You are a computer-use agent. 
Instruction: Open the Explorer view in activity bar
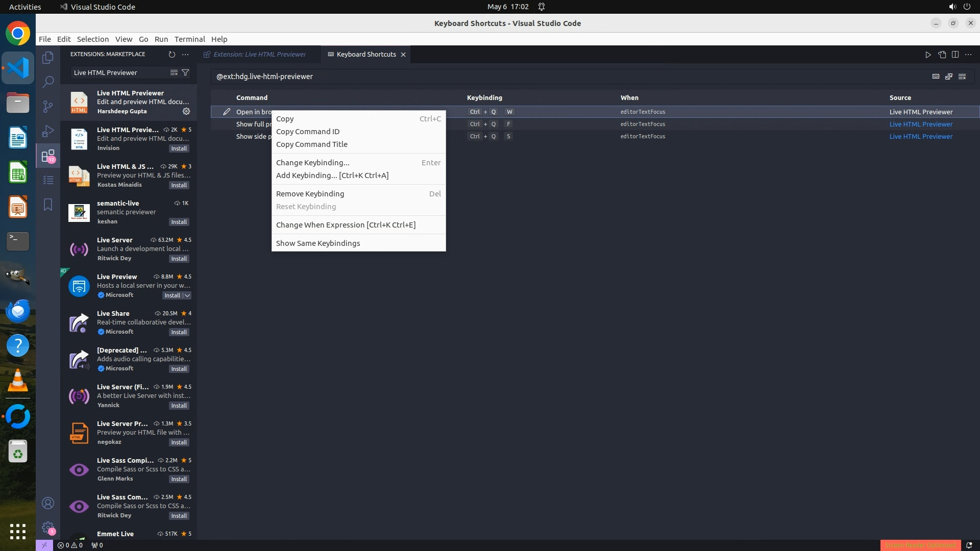pyautogui.click(x=48, y=58)
